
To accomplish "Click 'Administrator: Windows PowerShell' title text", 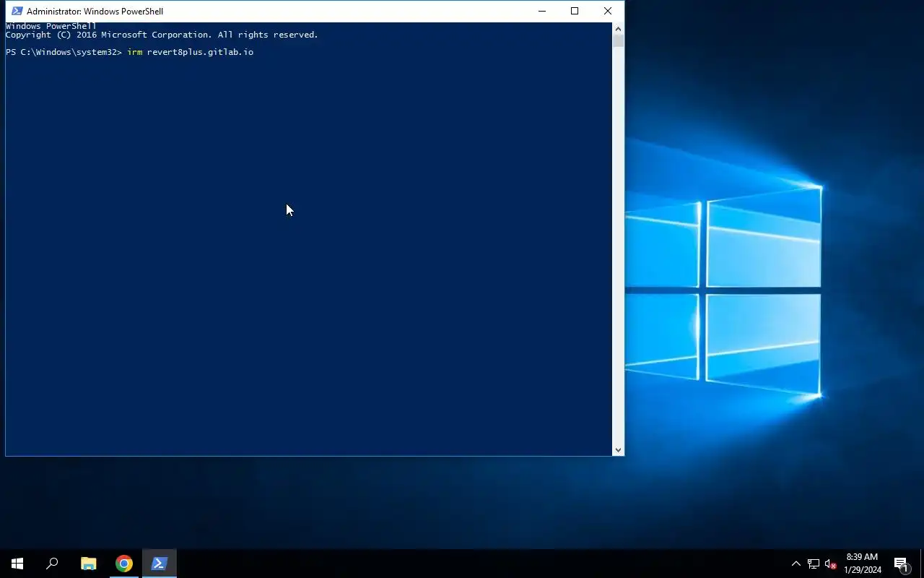I will (x=95, y=12).
